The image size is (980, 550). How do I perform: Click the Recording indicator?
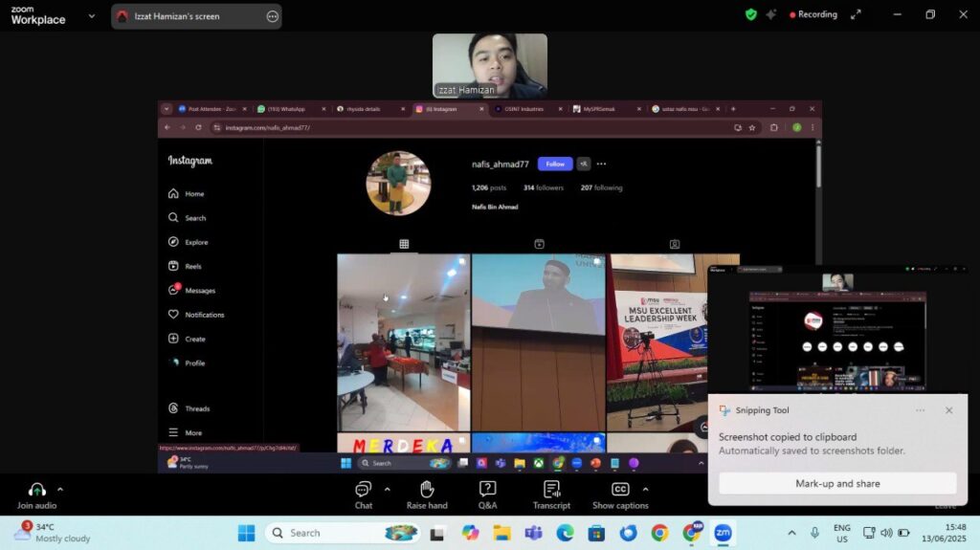[x=813, y=14]
